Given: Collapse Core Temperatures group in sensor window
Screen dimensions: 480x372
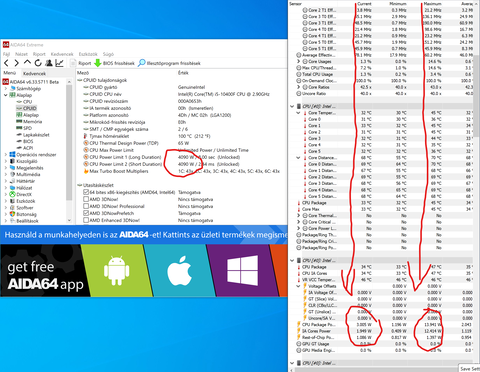Looking at the screenshot, I should pyautogui.click(x=299, y=113).
